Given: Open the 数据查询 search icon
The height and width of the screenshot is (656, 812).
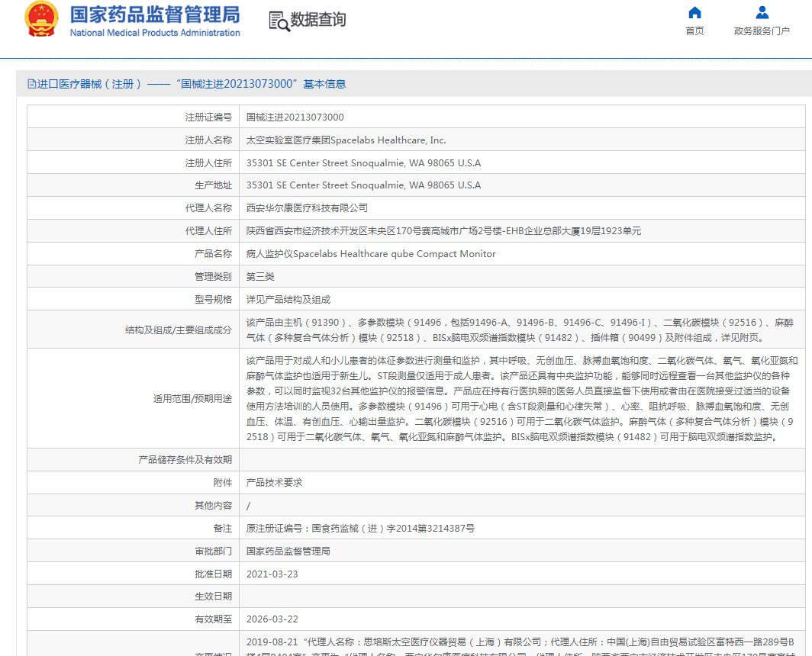Looking at the screenshot, I should 279,21.
